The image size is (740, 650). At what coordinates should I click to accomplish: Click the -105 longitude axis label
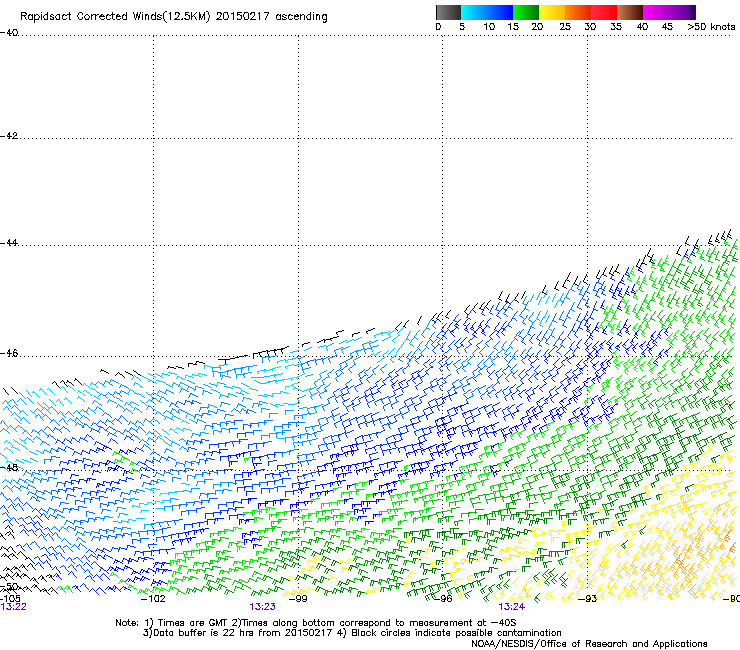[10, 598]
